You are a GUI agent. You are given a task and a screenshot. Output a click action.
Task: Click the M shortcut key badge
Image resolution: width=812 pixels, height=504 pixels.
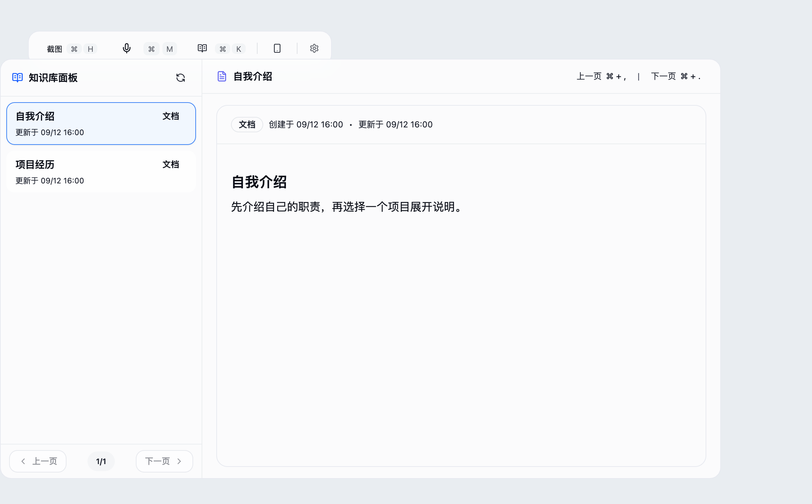170,49
